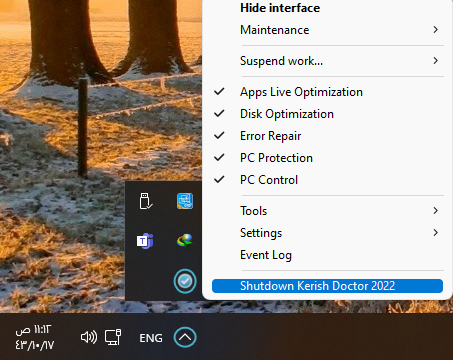Open Suspend work... submenu

click(x=327, y=61)
